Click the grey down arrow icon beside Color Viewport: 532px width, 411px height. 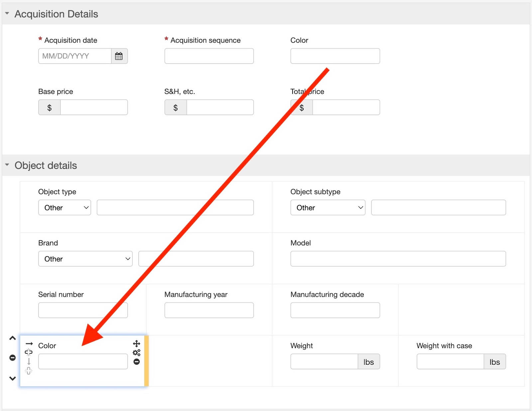click(29, 361)
